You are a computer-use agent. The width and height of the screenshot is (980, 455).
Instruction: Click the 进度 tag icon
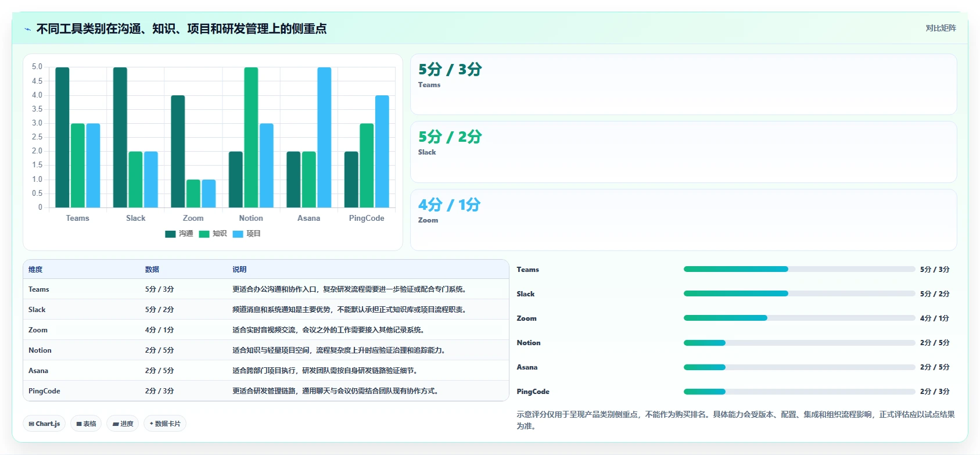[116, 424]
